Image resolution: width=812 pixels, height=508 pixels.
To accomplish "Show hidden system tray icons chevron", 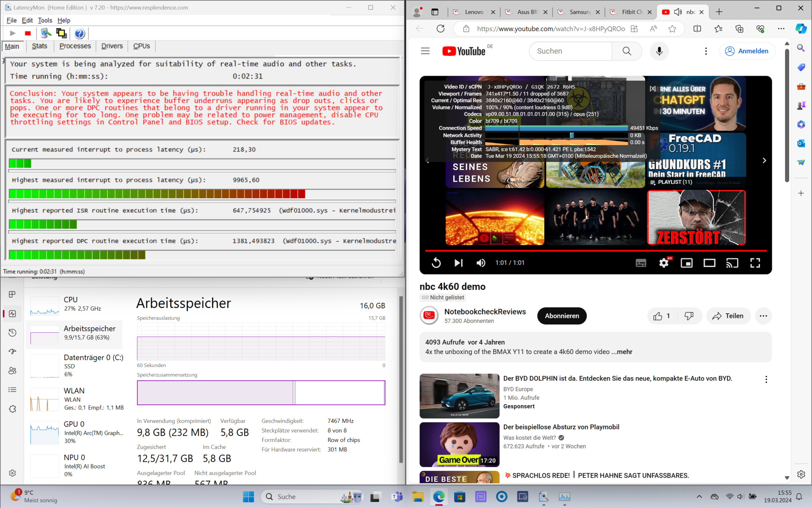I will pyautogui.click(x=699, y=497).
